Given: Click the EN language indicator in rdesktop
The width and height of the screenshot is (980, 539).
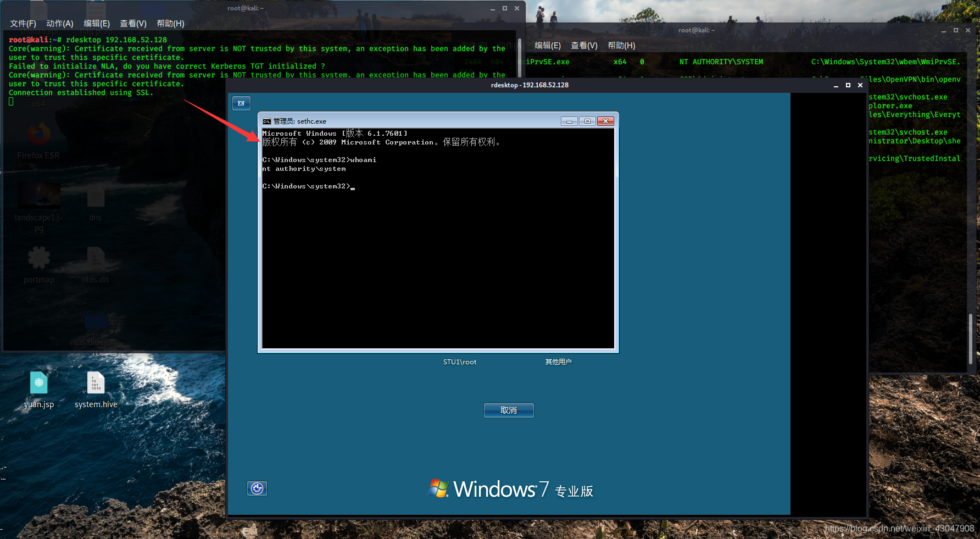Looking at the screenshot, I should pos(241,103).
